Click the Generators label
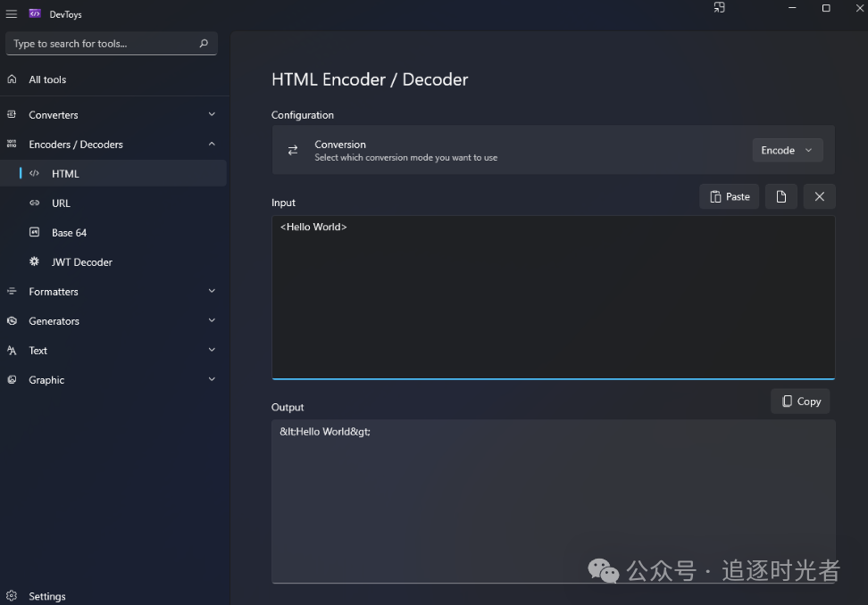The image size is (868, 605). (x=54, y=320)
